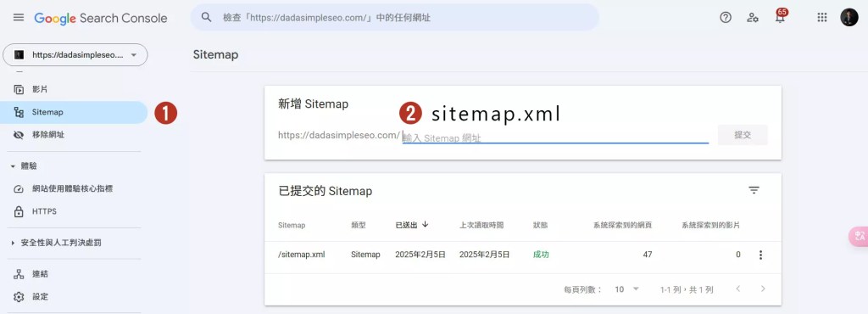
Task: Open the submitted sitemaps filter icon
Action: point(754,190)
